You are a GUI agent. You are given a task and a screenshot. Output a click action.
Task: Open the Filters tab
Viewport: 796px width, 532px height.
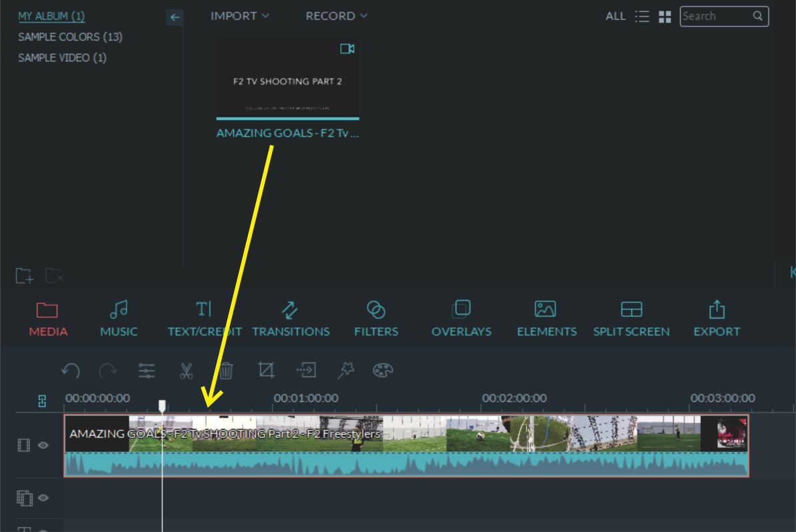point(376,319)
